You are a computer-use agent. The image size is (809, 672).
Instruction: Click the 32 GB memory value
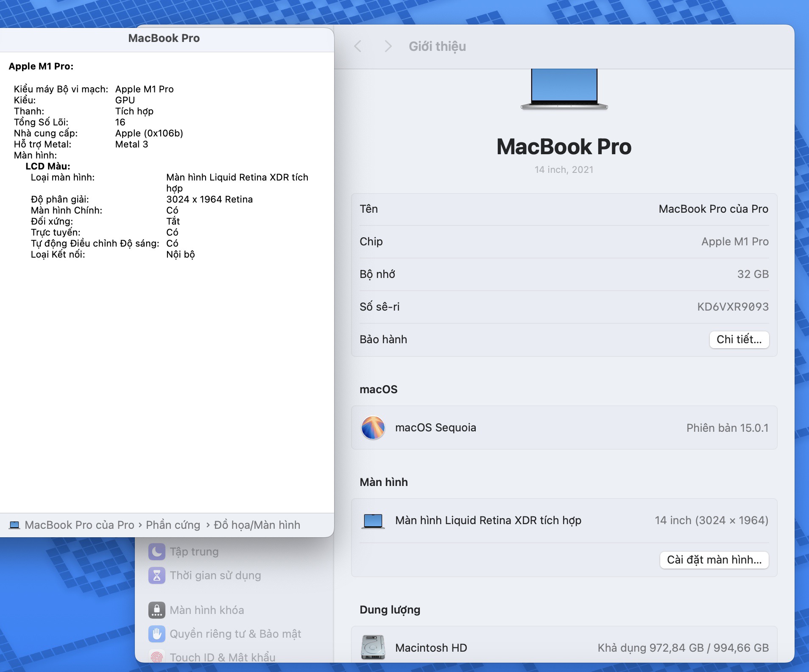pyautogui.click(x=753, y=274)
